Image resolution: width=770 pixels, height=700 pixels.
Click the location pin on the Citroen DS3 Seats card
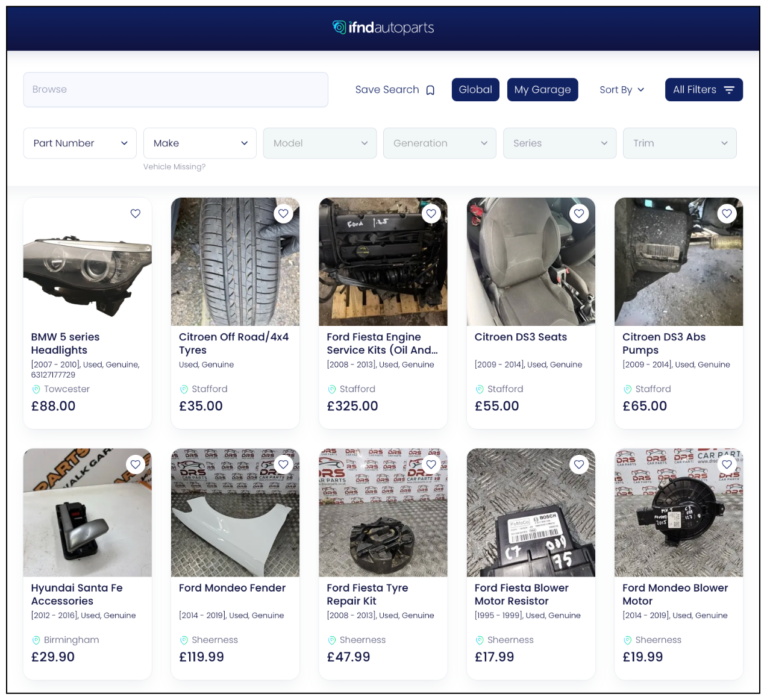pyautogui.click(x=480, y=389)
